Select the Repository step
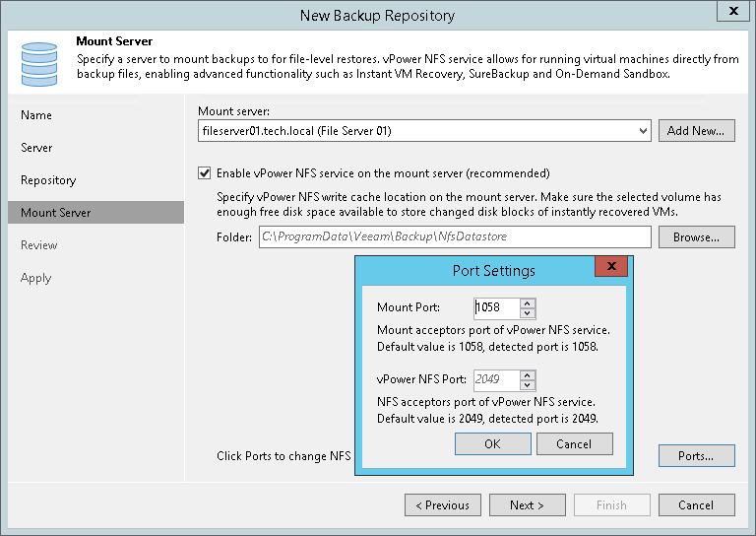Viewport: 756px width, 536px height. tap(48, 180)
